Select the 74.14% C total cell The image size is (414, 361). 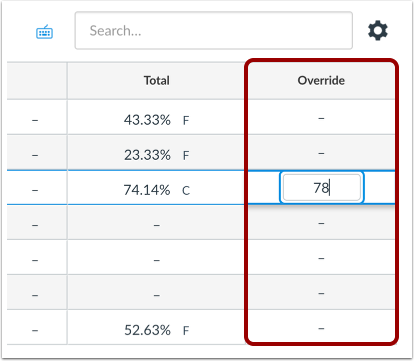(x=156, y=188)
